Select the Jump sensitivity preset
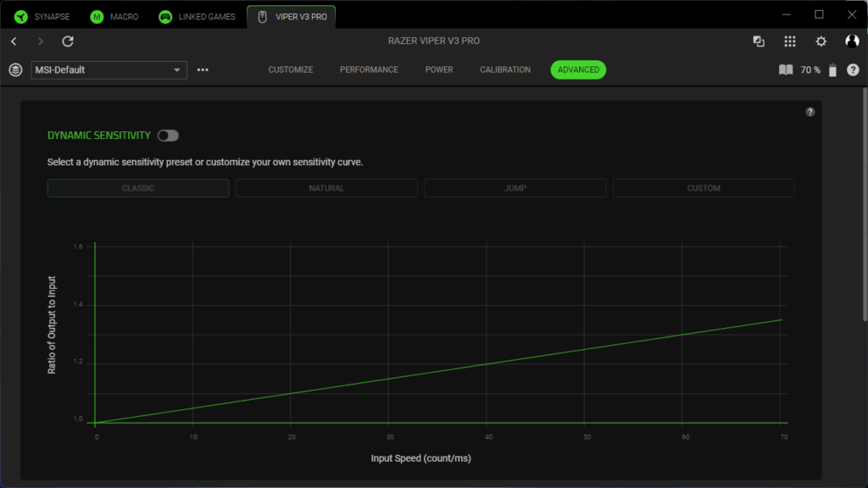Image resolution: width=868 pixels, height=488 pixels. point(515,188)
